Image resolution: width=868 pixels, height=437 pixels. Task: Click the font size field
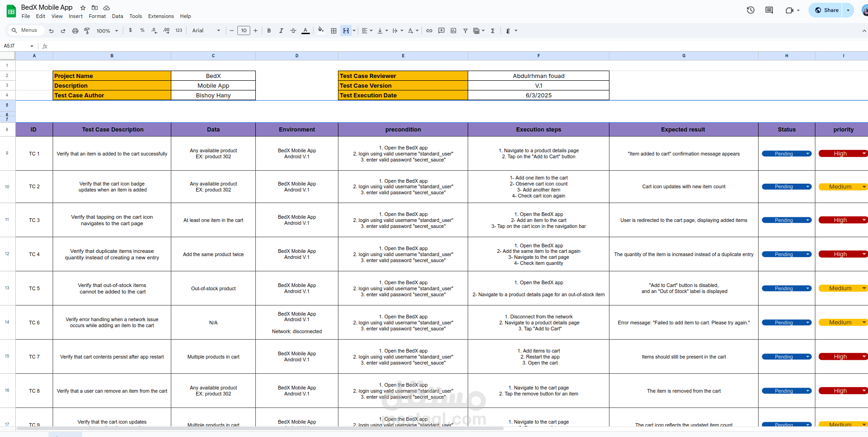pos(244,31)
